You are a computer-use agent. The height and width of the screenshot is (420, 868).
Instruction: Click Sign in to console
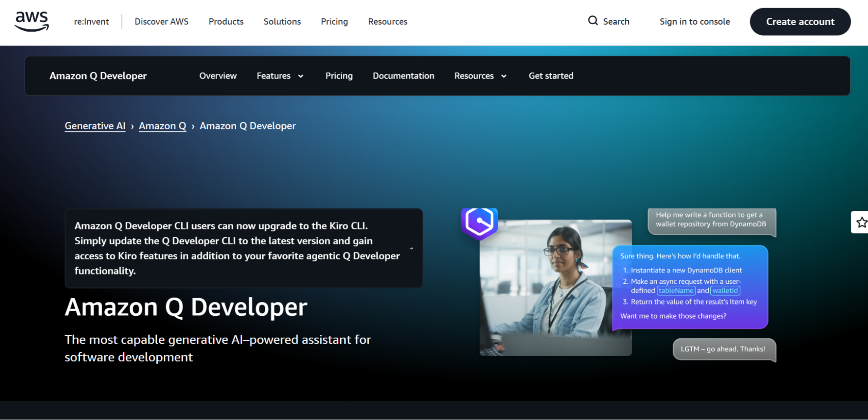[x=694, y=21]
